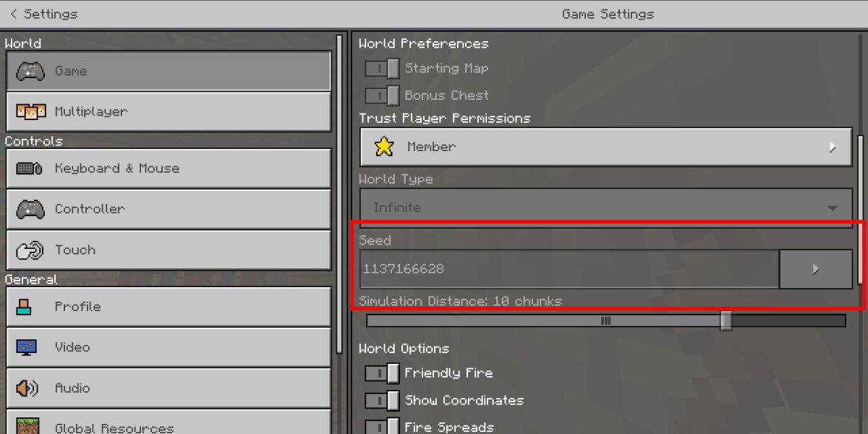Expand the World Type Infinite dropdown

click(606, 208)
